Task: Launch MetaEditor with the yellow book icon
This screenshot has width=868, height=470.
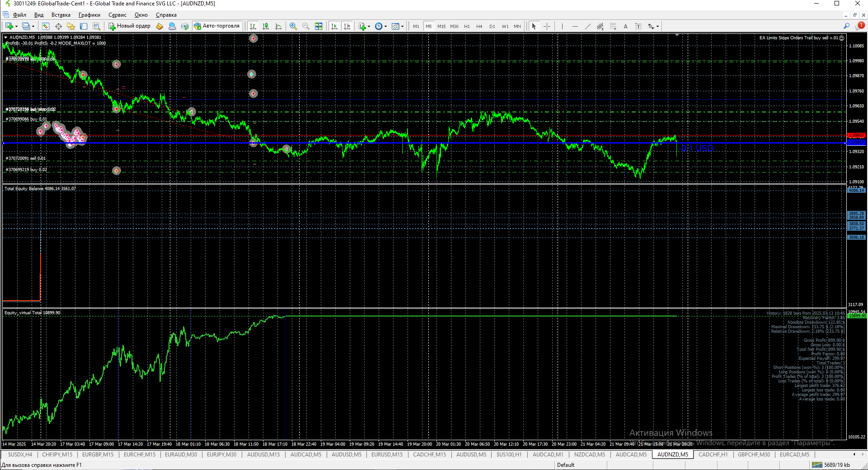Action: [x=160, y=26]
